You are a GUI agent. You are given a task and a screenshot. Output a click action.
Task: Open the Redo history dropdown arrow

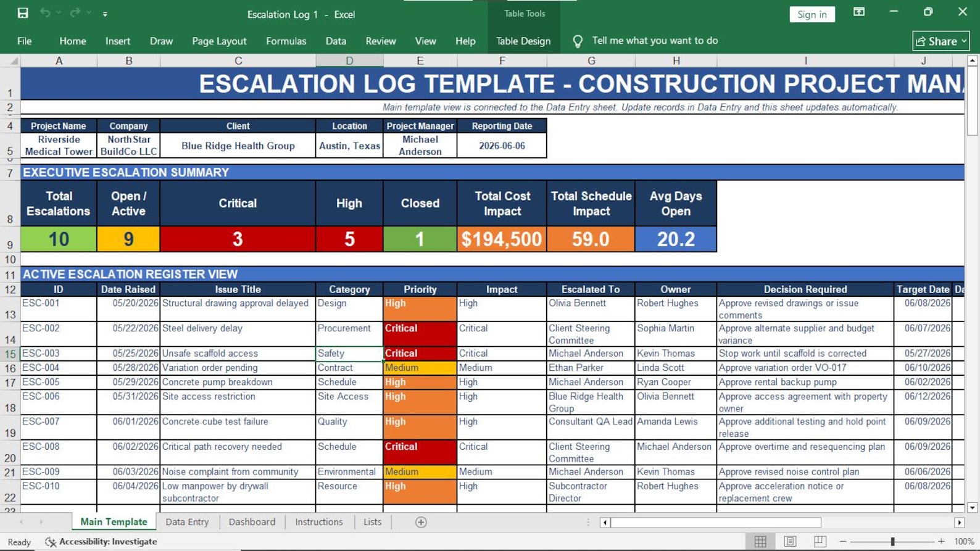point(89,13)
